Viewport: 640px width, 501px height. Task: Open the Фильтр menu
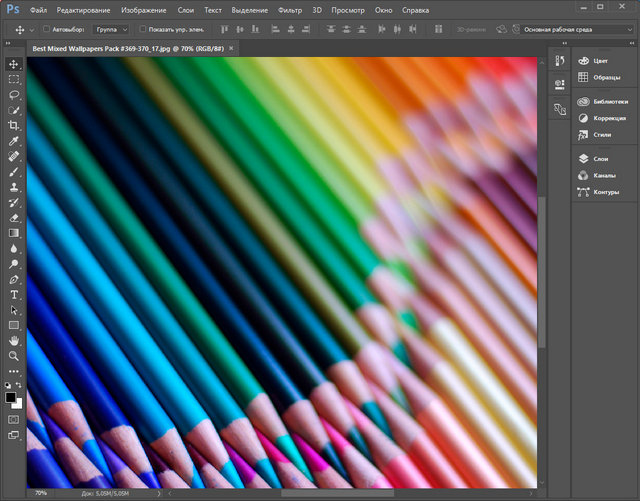click(290, 9)
